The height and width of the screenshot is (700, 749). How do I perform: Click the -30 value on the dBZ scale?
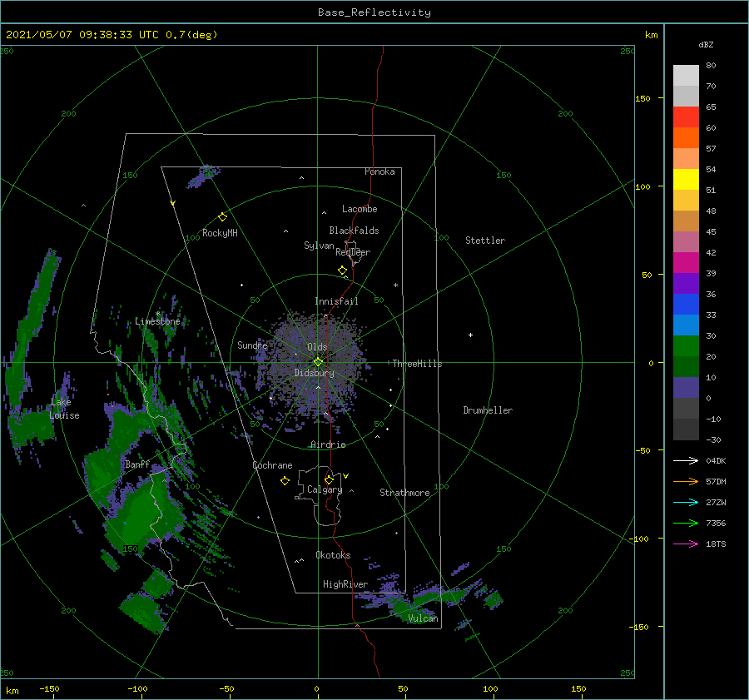point(713,439)
